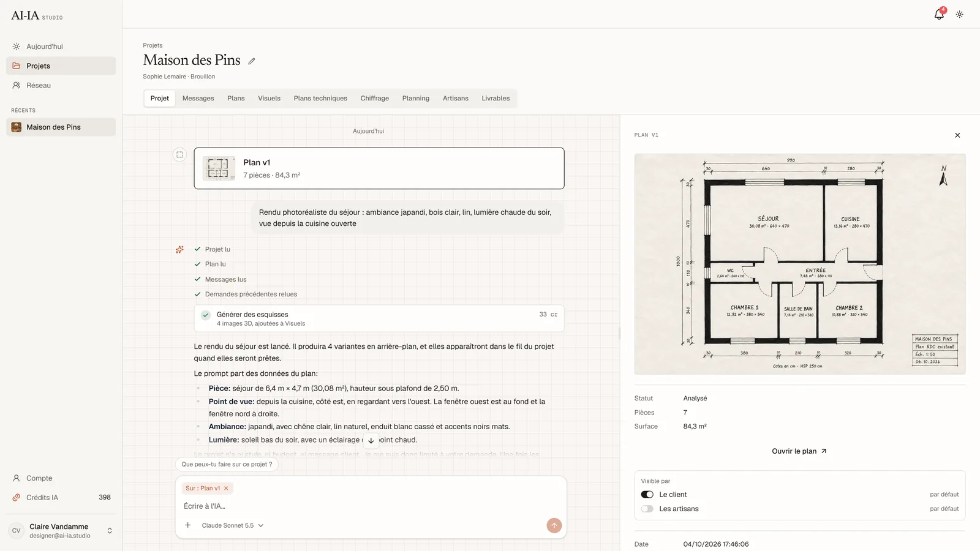Click the floor plan image preview

800,264
